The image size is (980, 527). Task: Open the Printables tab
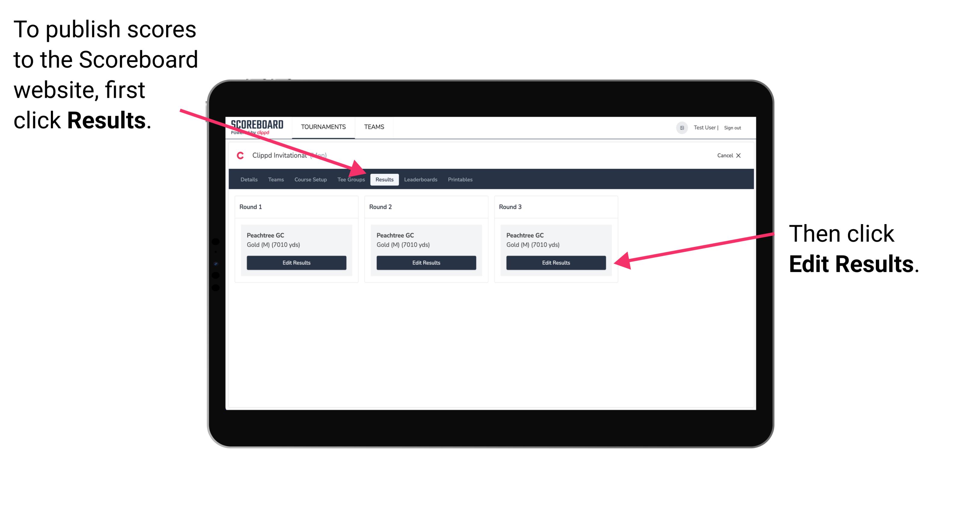pos(460,179)
